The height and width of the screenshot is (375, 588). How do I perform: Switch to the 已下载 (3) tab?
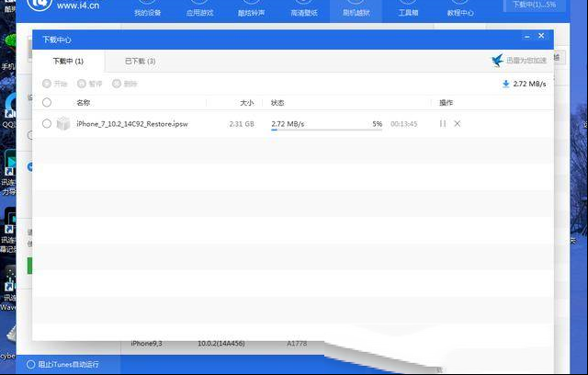click(141, 62)
